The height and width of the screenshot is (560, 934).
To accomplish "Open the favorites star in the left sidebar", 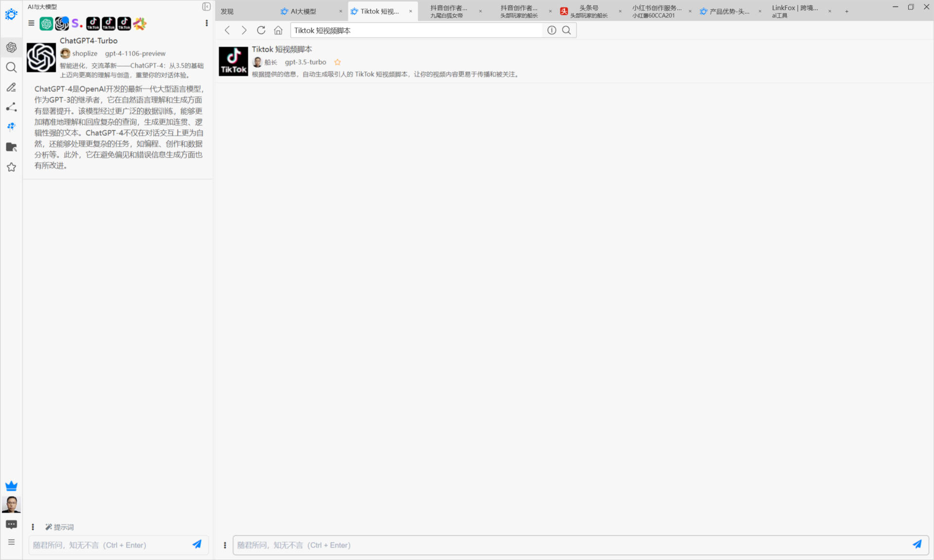I will tap(11, 167).
